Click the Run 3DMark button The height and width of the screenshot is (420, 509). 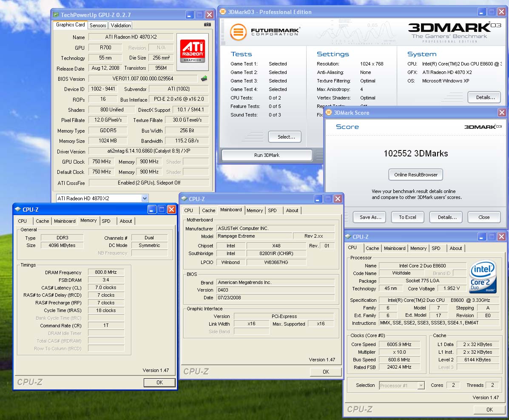click(267, 155)
